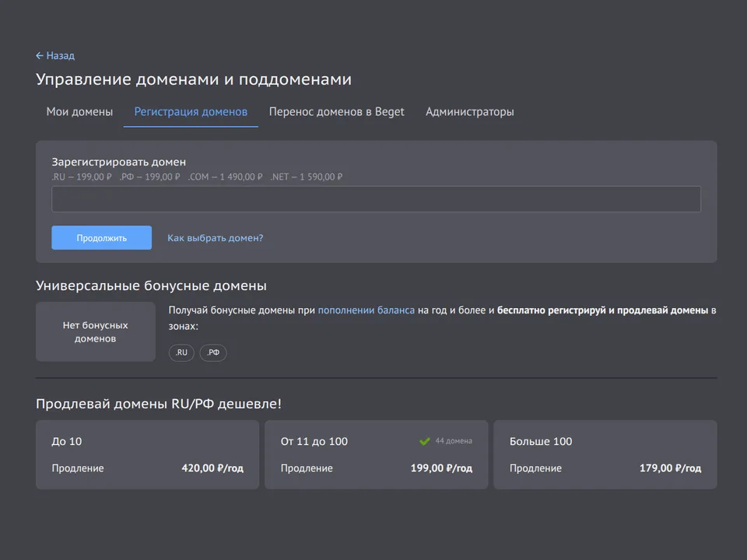Screen dimensions: 747x560
Task: Click the bold бесплатно регистрируй и продлевай домены text
Action: [x=602, y=310]
